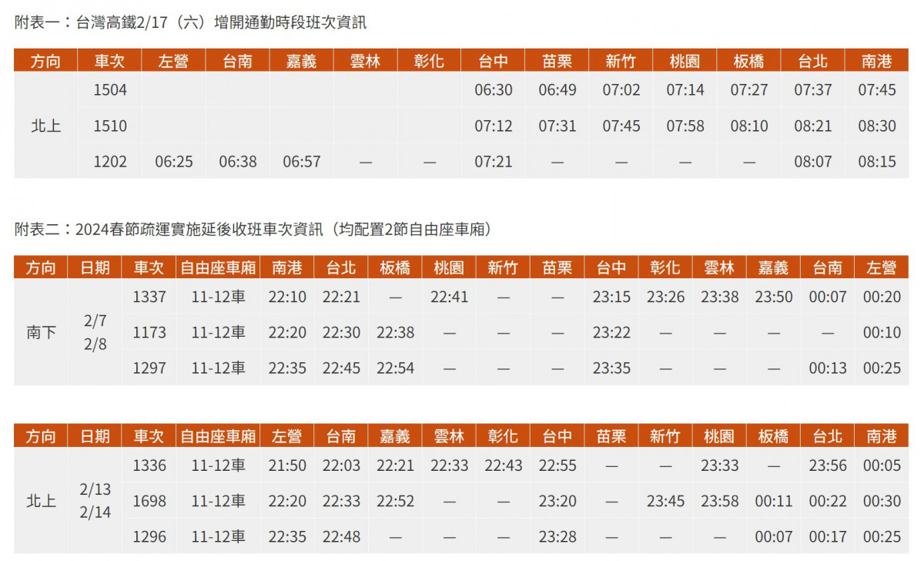Click the 附表二 title about 2024春節疏運

click(253, 229)
